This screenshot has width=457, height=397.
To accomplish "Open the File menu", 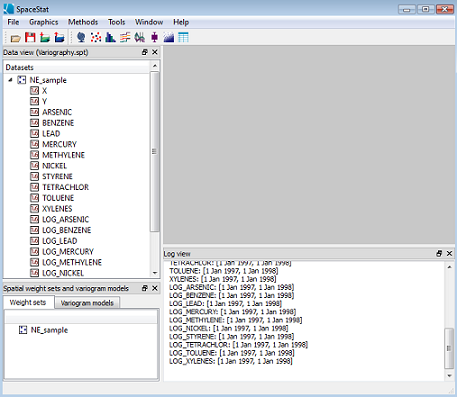I will [x=13, y=22].
